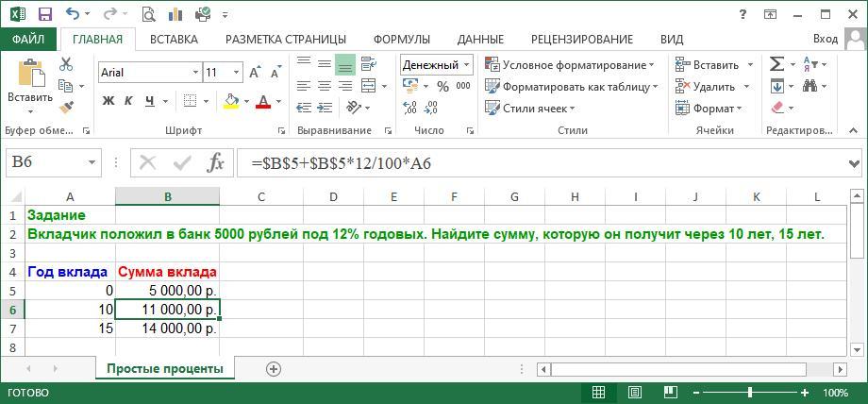Viewport: 868px width, 404px height.
Task: Click the Increase Font Size icon
Action: click(257, 73)
